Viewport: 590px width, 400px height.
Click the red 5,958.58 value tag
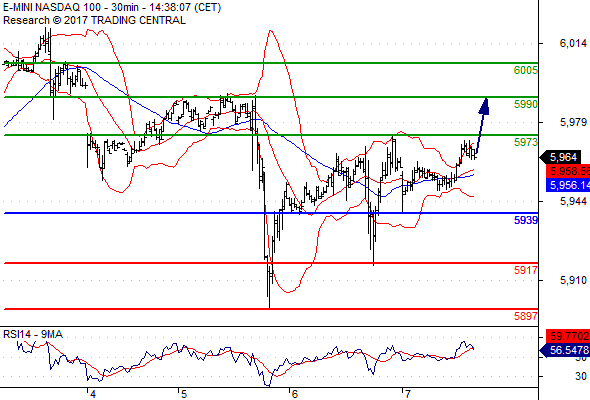[x=568, y=171]
